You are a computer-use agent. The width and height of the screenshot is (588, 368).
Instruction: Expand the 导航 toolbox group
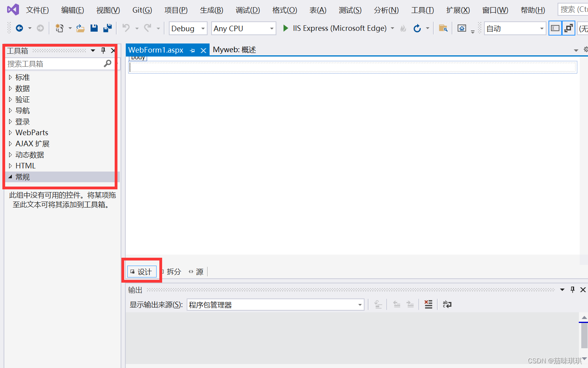click(10, 110)
